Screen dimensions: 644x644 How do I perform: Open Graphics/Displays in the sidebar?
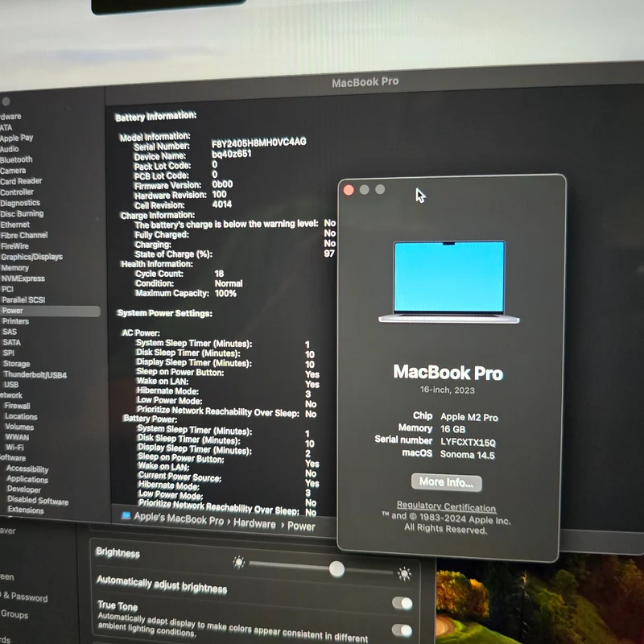(x=31, y=257)
